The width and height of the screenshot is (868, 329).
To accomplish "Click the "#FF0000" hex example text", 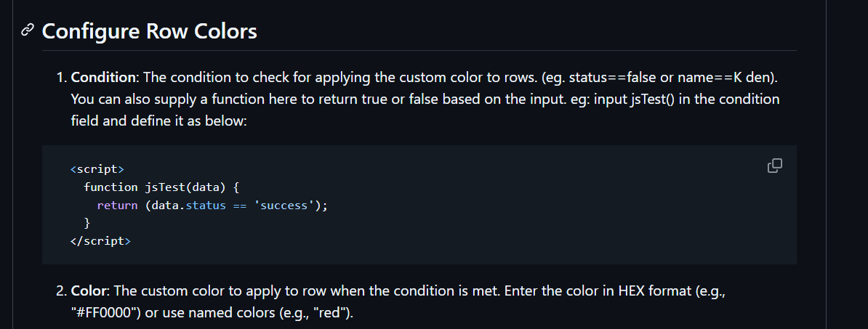I will 92,313.
